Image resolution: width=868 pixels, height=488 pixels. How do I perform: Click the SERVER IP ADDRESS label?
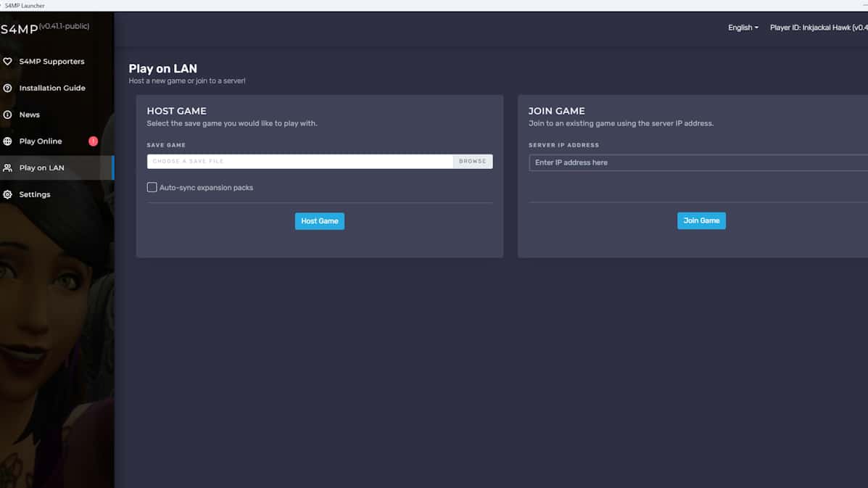click(x=563, y=145)
